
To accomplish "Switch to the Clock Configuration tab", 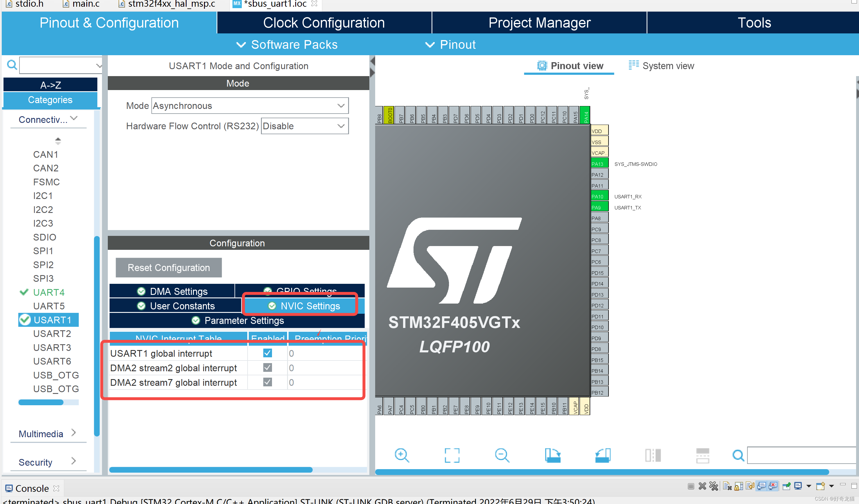I will coord(324,22).
